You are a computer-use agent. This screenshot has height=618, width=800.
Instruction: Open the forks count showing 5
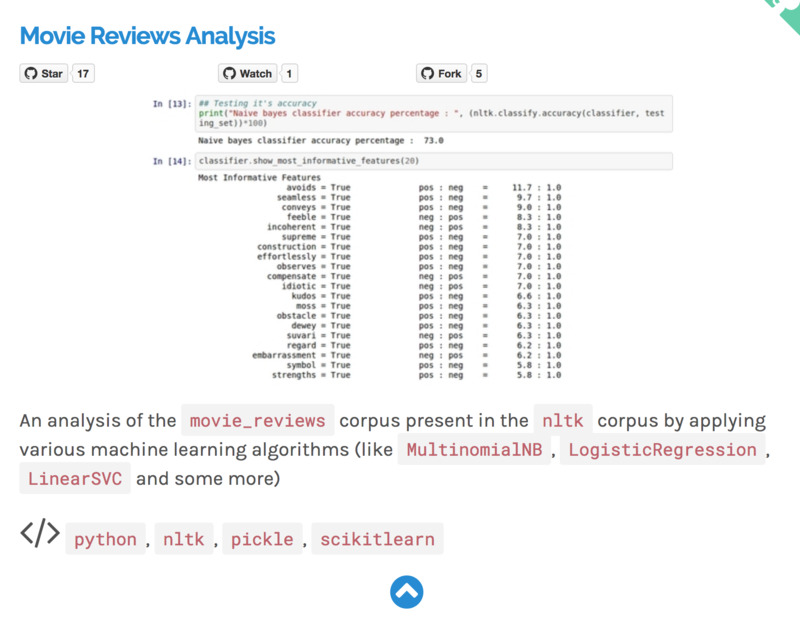[x=479, y=73]
